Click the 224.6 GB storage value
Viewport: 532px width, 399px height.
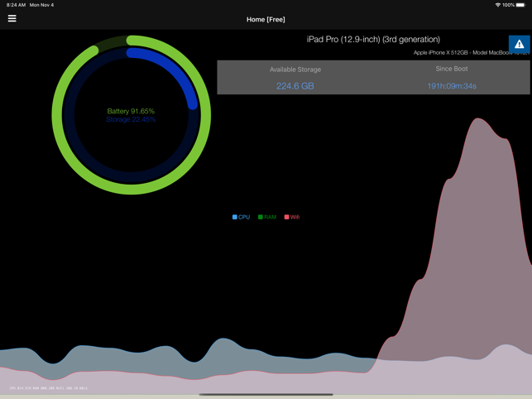[x=295, y=85]
